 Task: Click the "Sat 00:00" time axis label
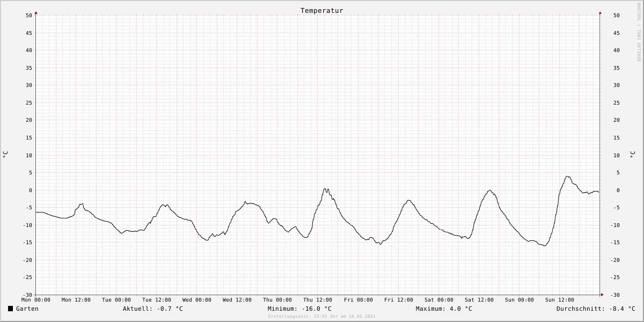click(x=439, y=300)
